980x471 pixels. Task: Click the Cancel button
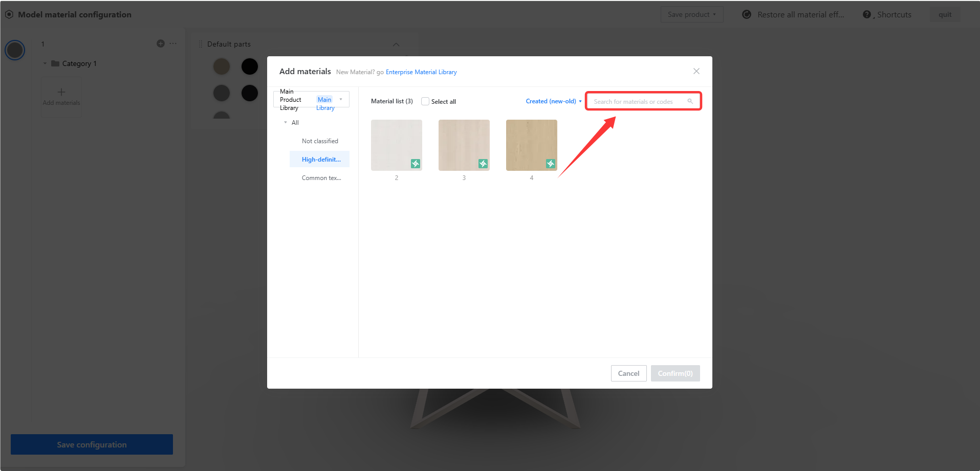coord(628,373)
